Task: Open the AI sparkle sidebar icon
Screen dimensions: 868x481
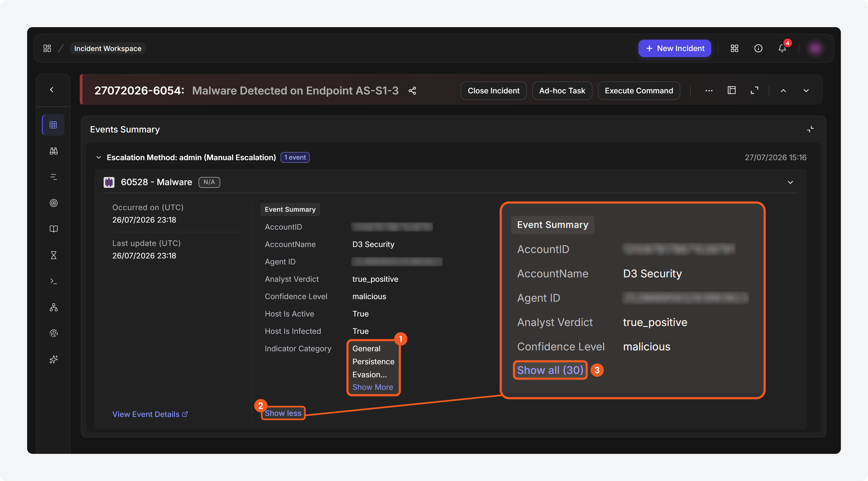Action: 54,359
